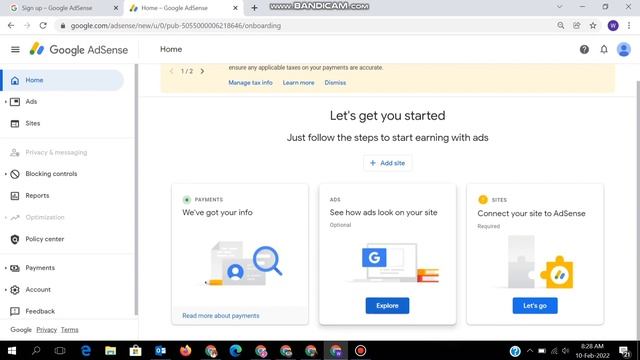
Task: Reload the page
Action: (x=43, y=25)
